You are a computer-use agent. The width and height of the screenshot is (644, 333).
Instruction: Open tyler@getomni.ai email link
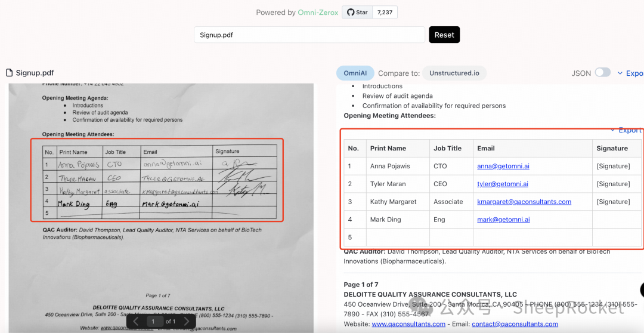click(503, 184)
